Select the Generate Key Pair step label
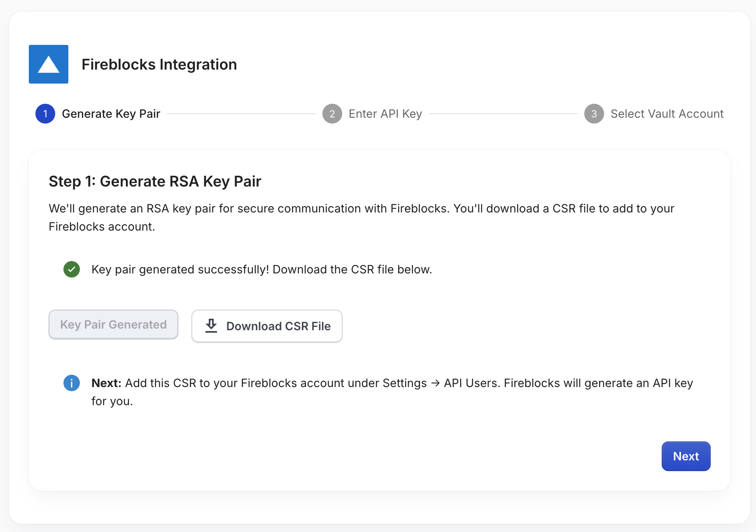The width and height of the screenshot is (756, 532). click(x=111, y=114)
